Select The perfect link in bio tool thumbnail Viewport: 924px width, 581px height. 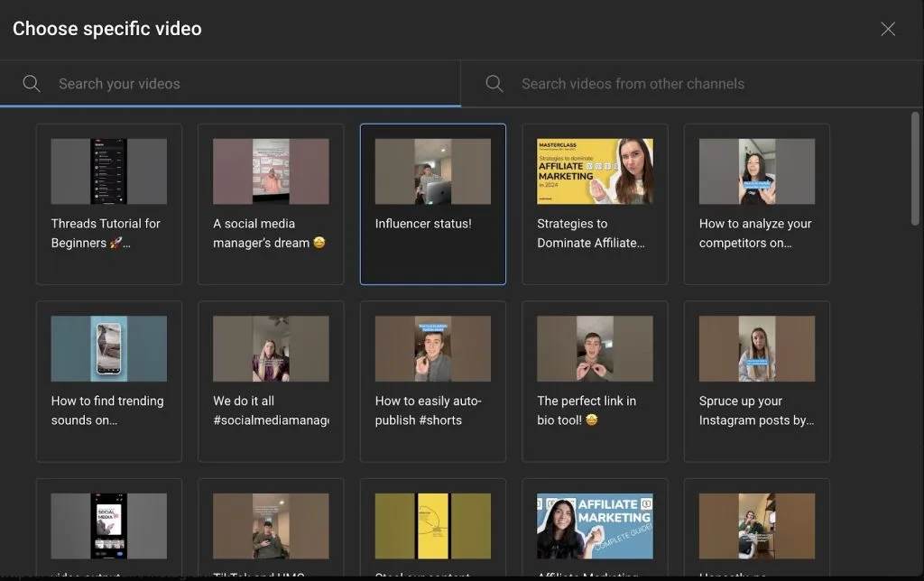coord(596,349)
